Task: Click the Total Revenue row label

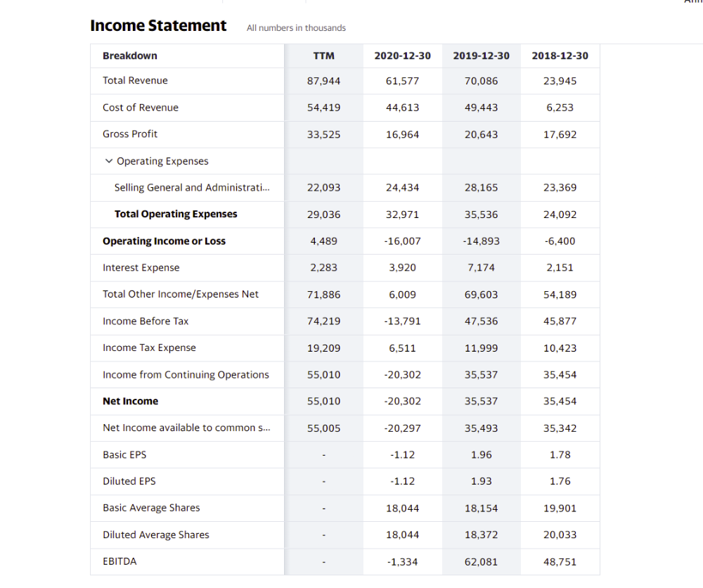Action: coord(135,80)
